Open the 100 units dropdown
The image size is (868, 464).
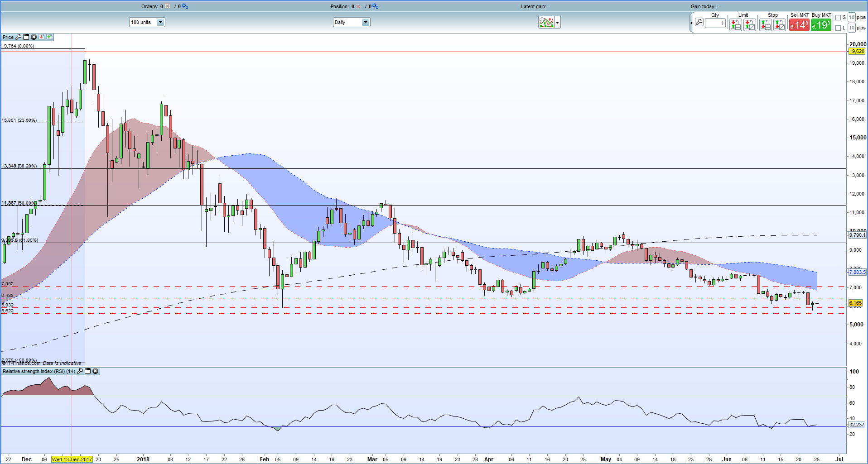[147, 22]
